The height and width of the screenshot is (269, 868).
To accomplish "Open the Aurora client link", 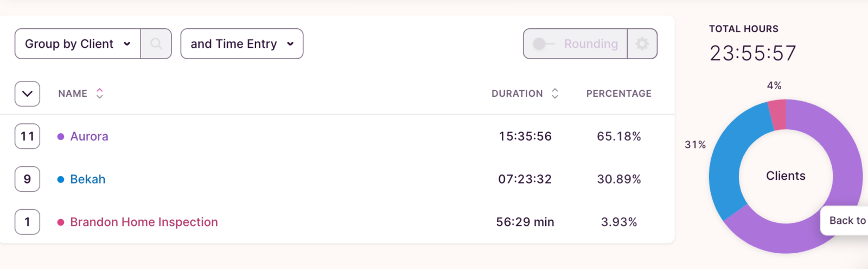I will click(x=89, y=136).
